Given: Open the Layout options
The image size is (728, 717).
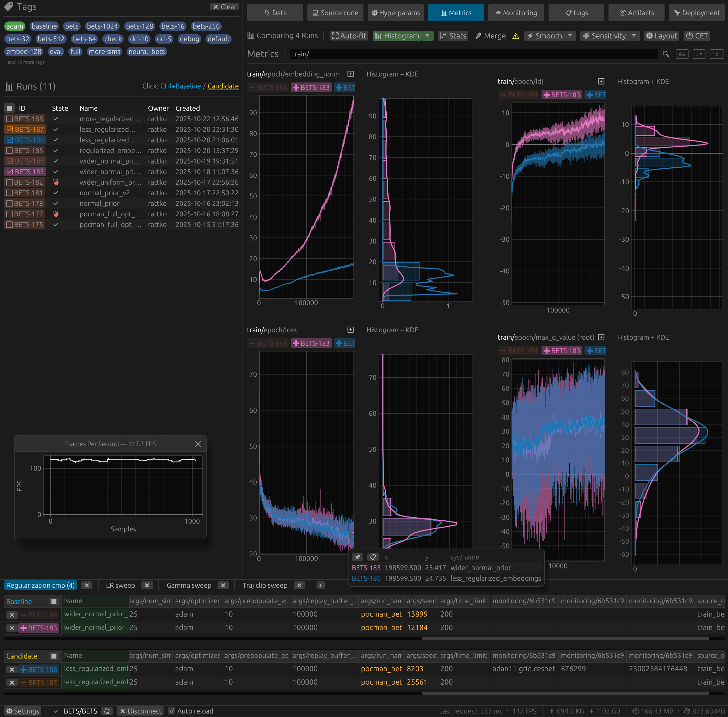Looking at the screenshot, I should (x=661, y=36).
